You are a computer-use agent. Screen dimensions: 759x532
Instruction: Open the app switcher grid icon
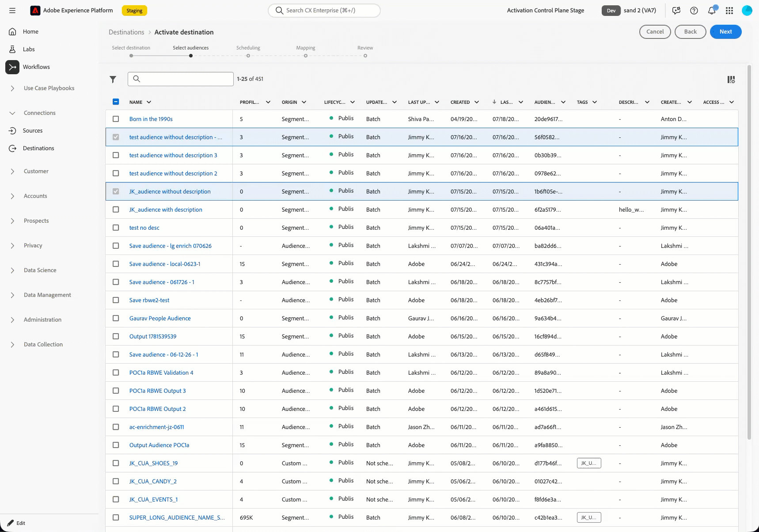tap(729, 11)
